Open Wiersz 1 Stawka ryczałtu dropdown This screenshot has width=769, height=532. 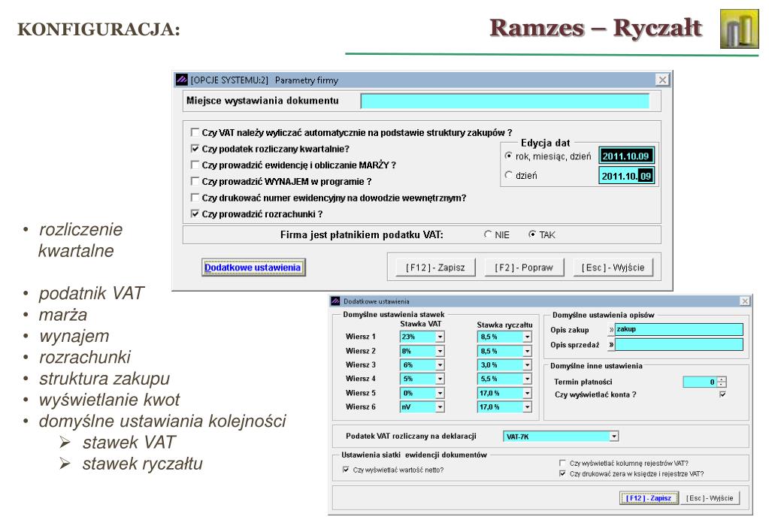(527, 337)
